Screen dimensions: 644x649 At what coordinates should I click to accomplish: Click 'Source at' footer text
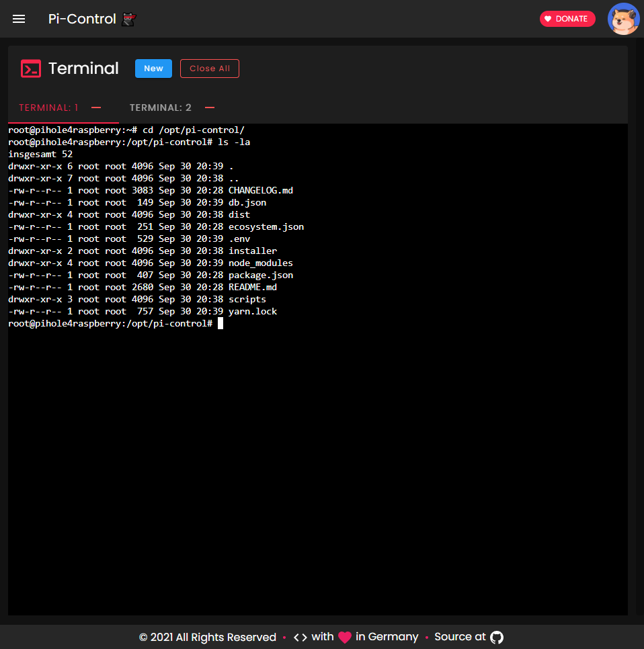(x=460, y=637)
